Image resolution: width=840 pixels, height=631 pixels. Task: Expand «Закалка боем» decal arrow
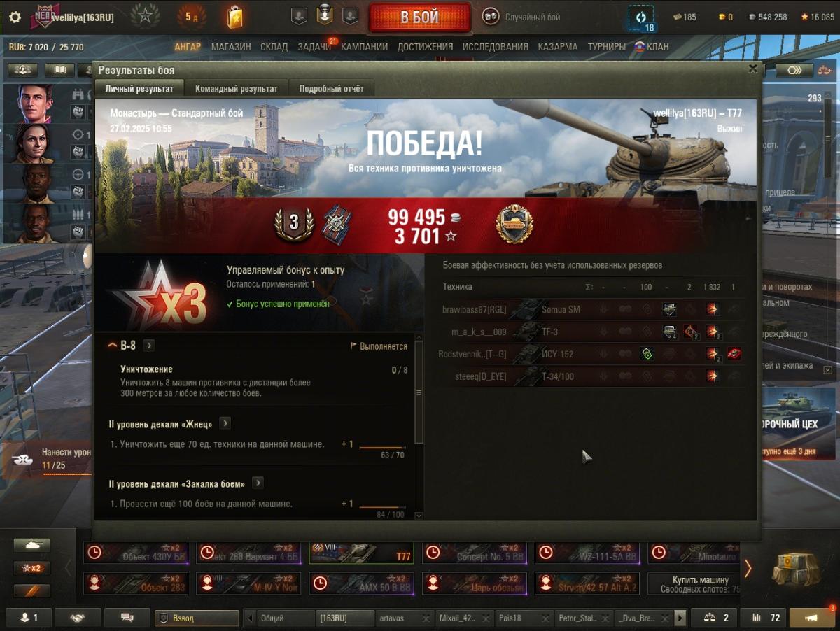[x=258, y=483]
